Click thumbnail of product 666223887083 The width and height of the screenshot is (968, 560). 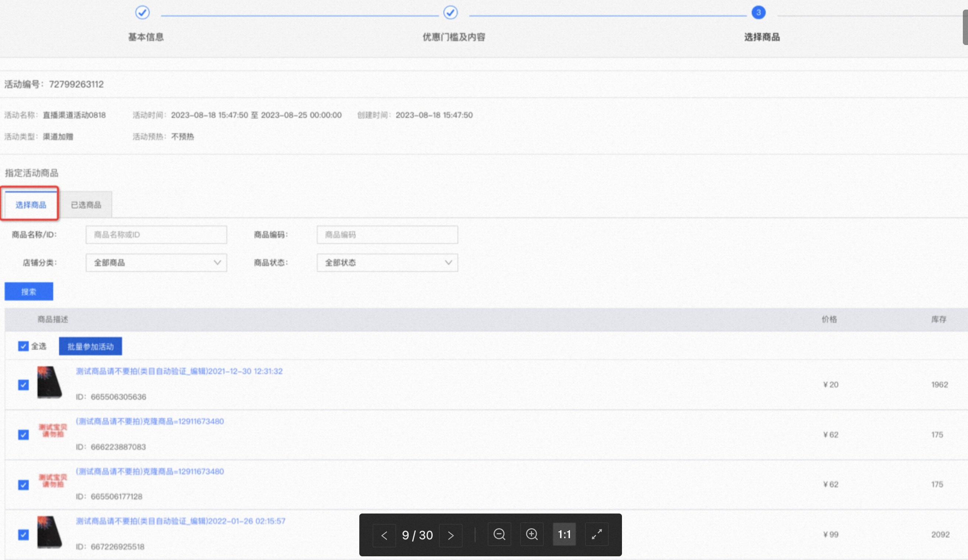click(x=53, y=431)
